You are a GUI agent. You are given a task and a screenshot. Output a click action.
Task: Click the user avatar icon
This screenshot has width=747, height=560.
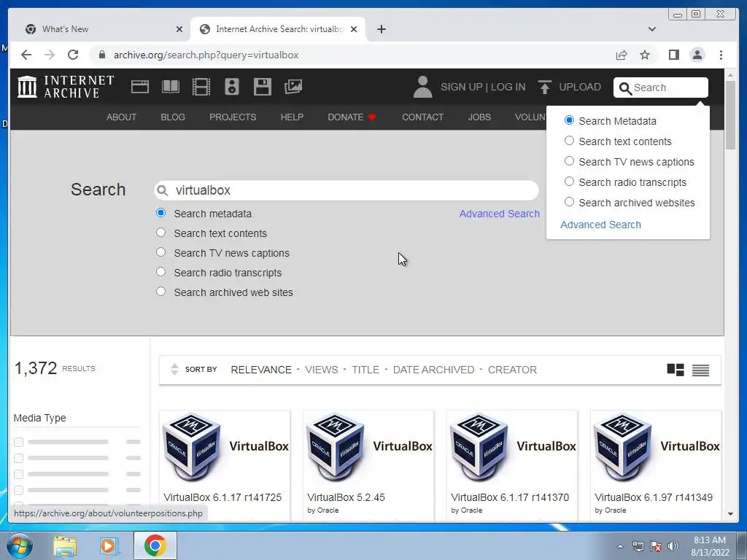coord(422,87)
